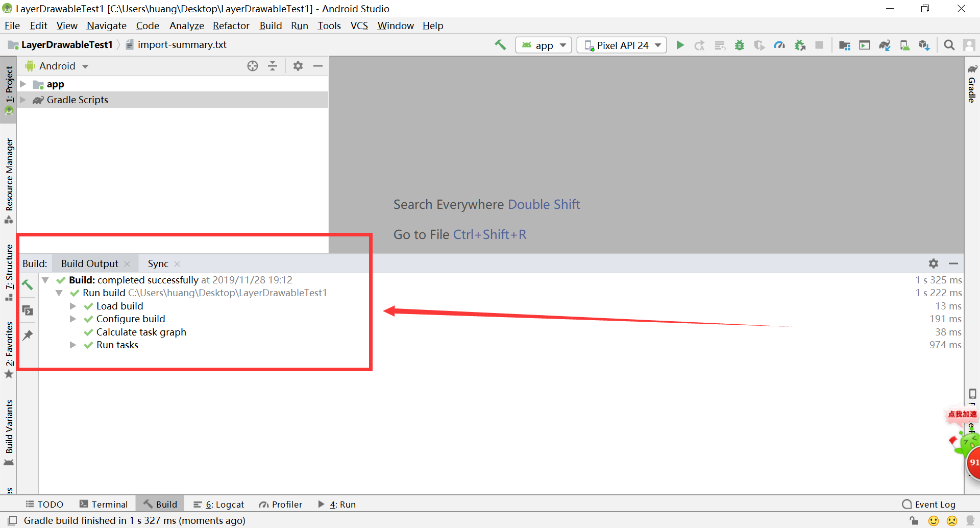980x528 pixels.
Task: Open the Terminal tool window
Action: 104,504
